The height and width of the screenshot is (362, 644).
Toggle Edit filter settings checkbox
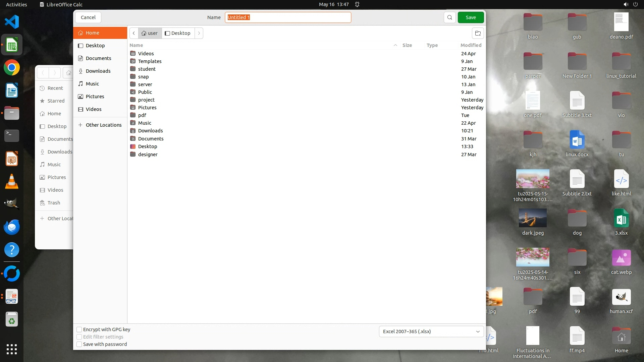point(79,337)
